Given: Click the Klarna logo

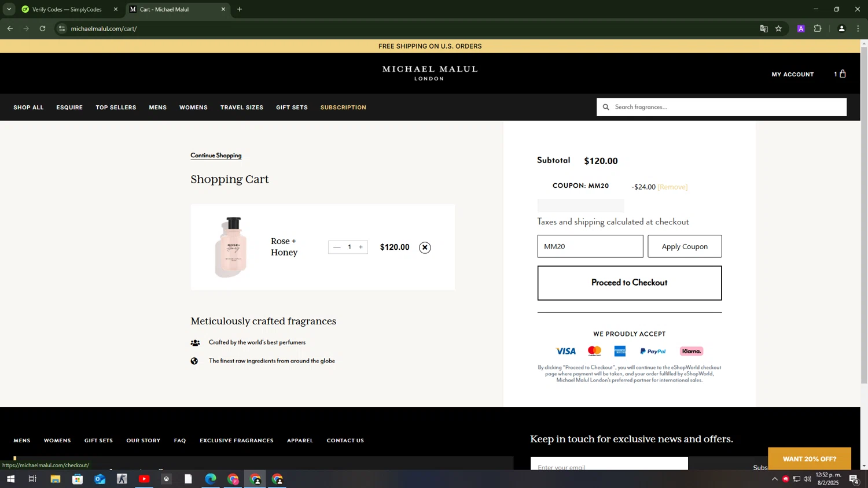Looking at the screenshot, I should coord(692,351).
